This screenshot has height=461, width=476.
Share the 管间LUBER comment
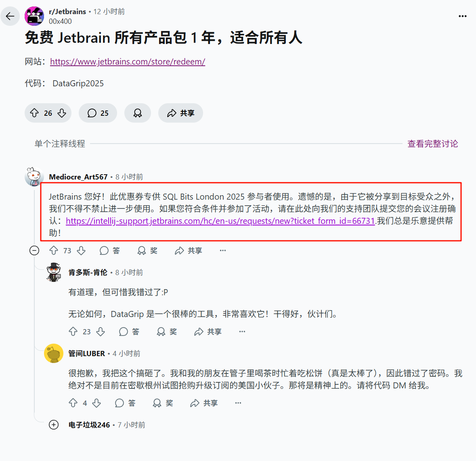pos(204,403)
